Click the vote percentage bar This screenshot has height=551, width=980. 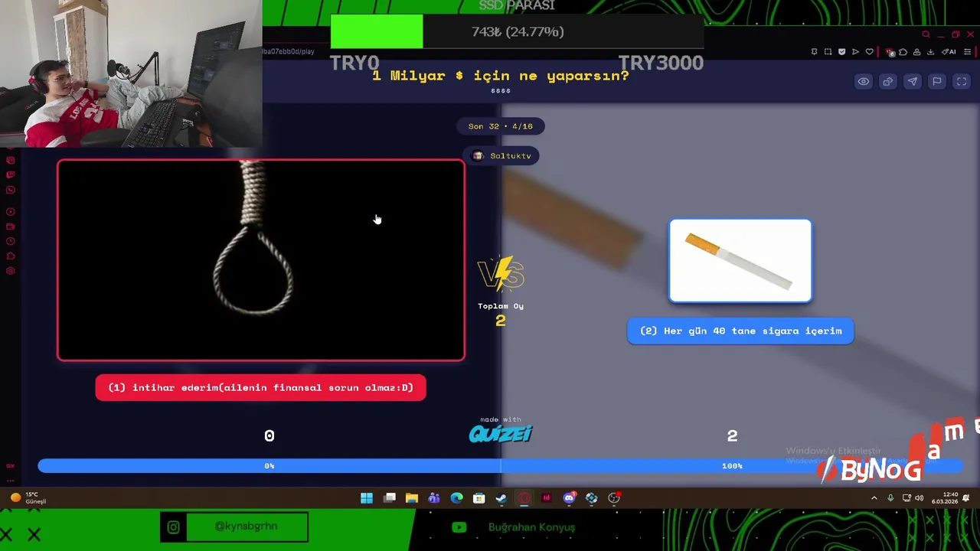point(501,465)
